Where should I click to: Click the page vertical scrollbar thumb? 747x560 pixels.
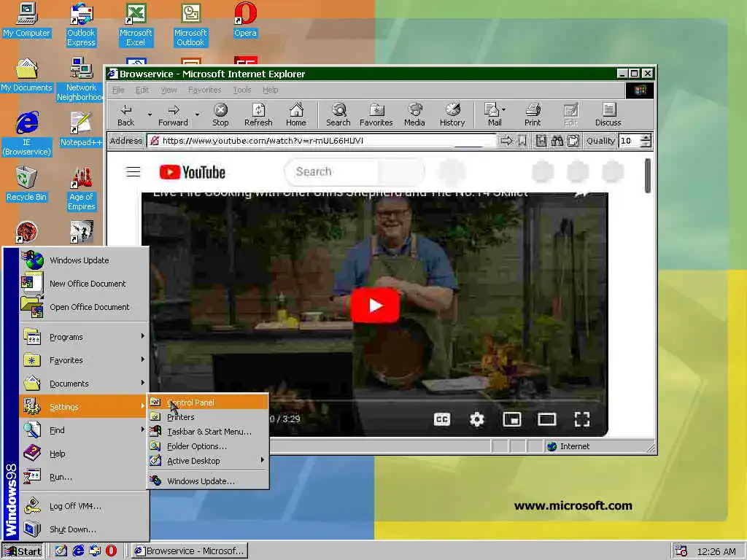(x=648, y=176)
